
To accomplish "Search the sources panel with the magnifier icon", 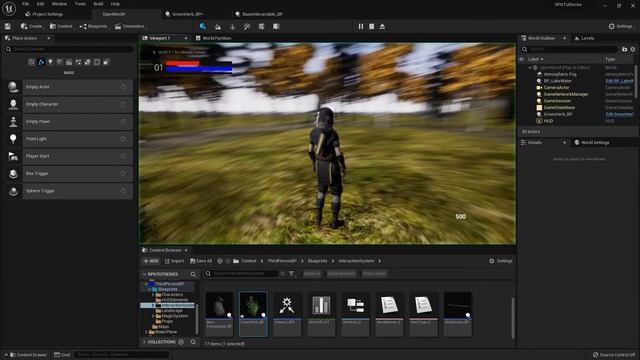I will point(193,274).
